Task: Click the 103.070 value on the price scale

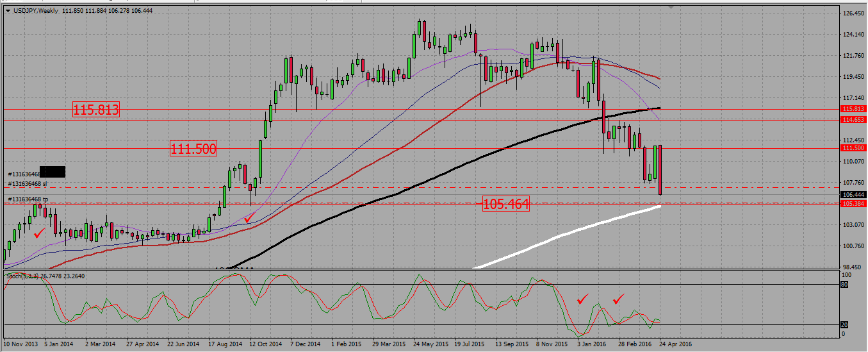Action: pyautogui.click(x=853, y=225)
